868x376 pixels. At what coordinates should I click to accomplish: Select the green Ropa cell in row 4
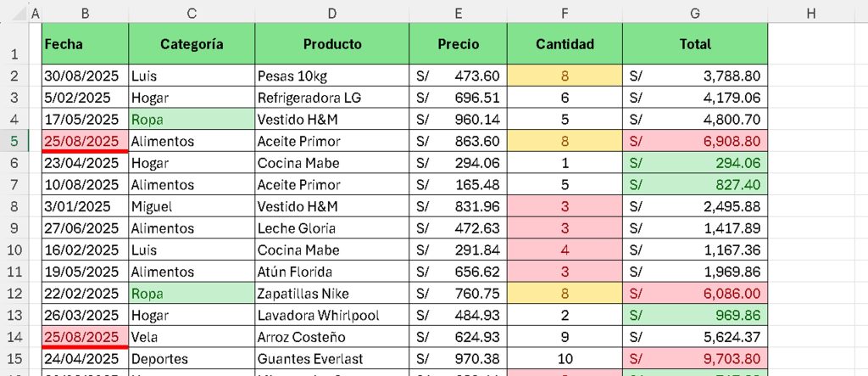pos(192,119)
